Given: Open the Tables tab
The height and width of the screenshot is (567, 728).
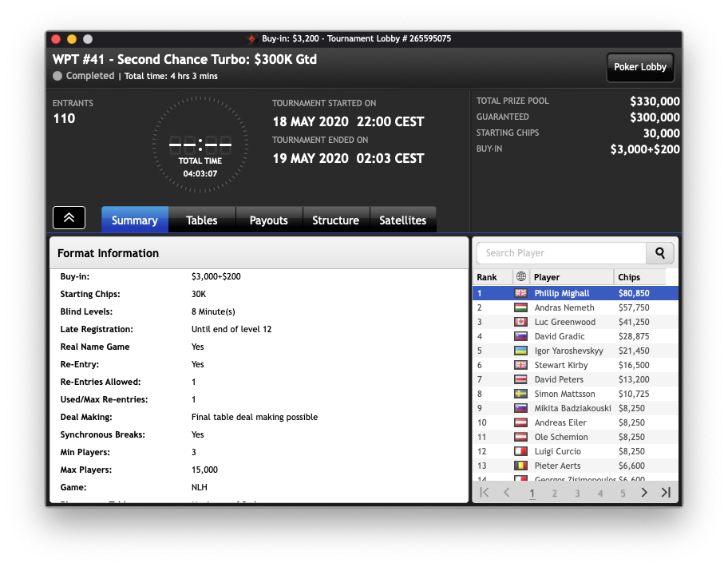Looking at the screenshot, I should click(x=202, y=220).
